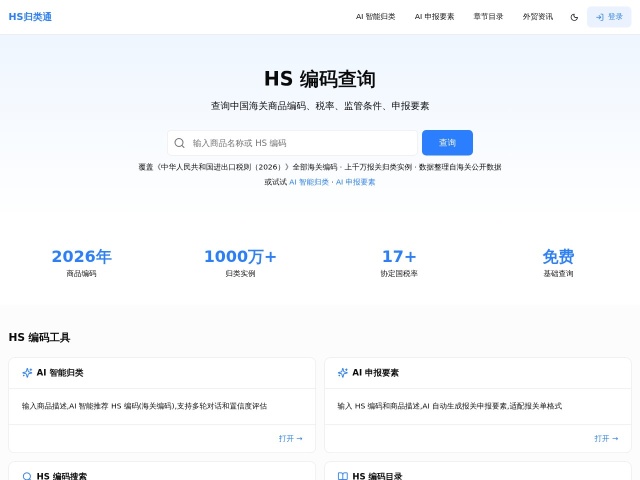640x480 pixels.
Task: Click the AI 智能归类 card description text
Action: [x=144, y=406]
